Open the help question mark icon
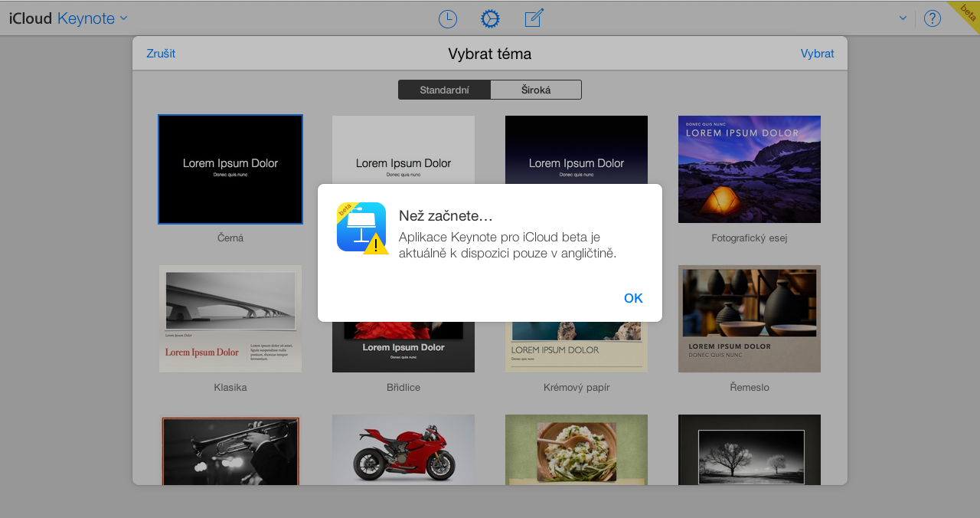Screen dimensions: 980x518 (932, 19)
